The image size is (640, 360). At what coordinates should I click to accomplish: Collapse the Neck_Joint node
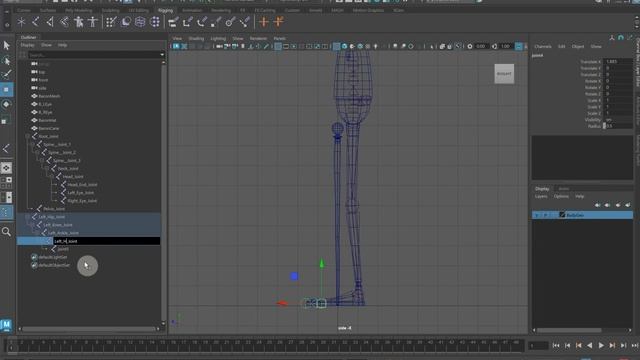[x=47, y=169]
